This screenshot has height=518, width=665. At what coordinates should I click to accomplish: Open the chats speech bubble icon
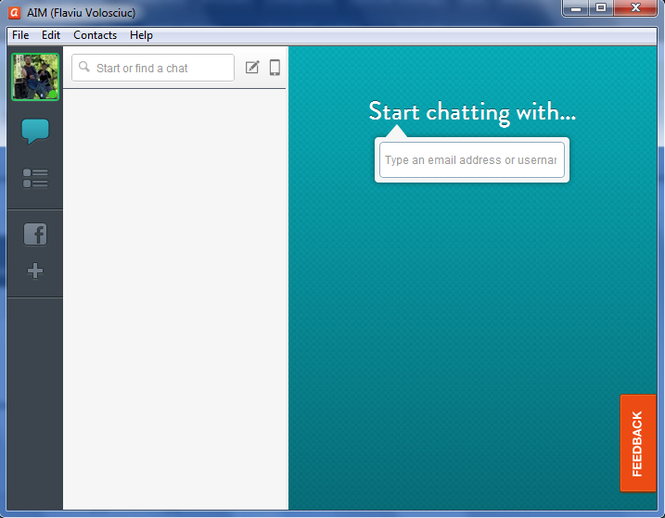(x=35, y=132)
